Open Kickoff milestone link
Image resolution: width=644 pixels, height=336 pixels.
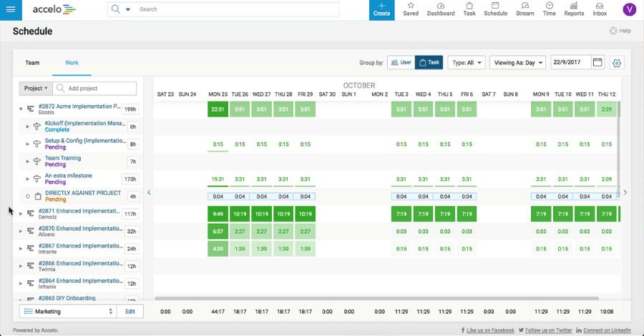pos(85,123)
